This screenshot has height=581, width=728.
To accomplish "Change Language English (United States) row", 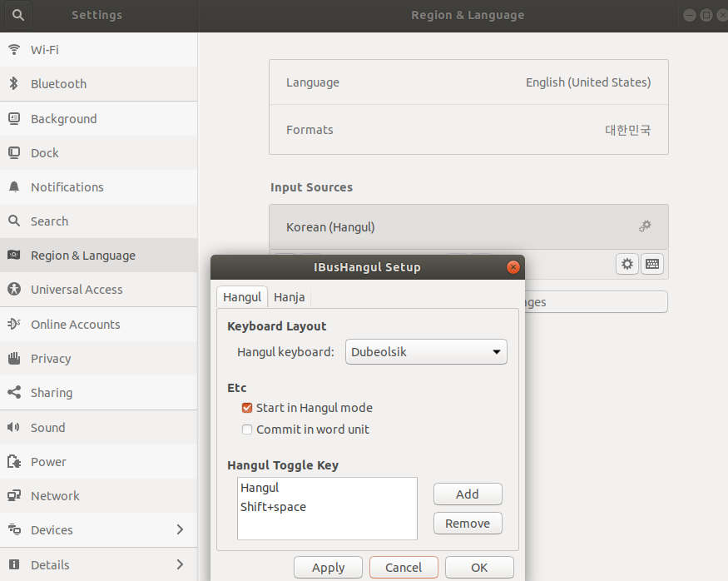I will point(468,82).
